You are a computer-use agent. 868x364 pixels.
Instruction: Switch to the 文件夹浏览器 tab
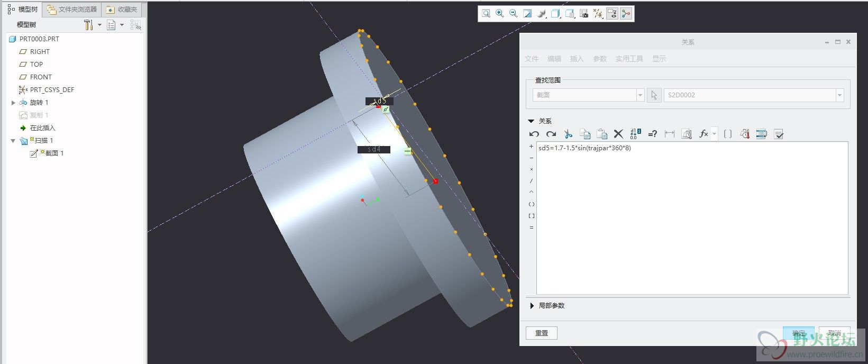(x=72, y=10)
